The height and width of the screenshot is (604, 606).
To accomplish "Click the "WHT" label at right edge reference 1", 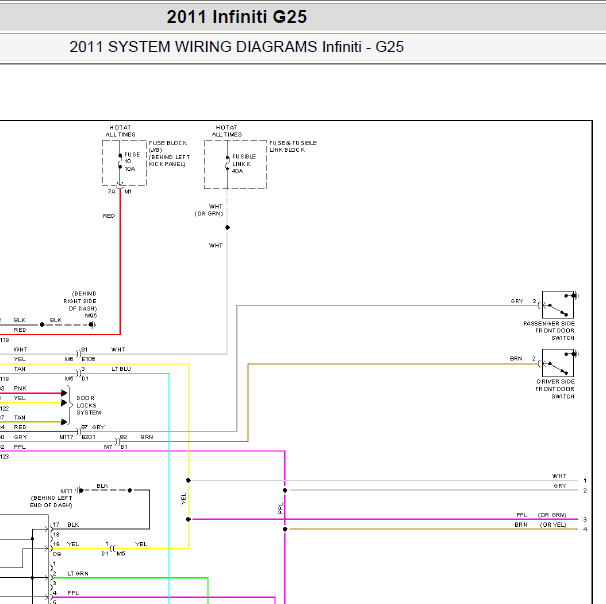I will tap(559, 476).
